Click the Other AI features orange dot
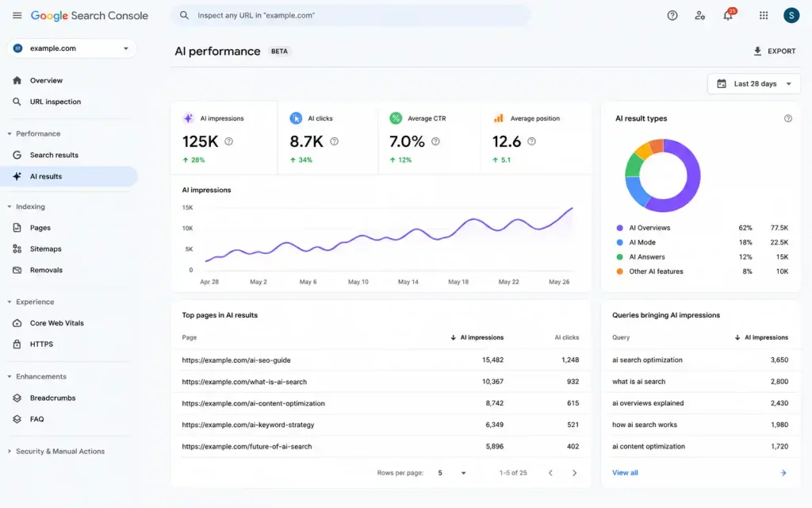Image resolution: width=812 pixels, height=508 pixels. (x=619, y=271)
